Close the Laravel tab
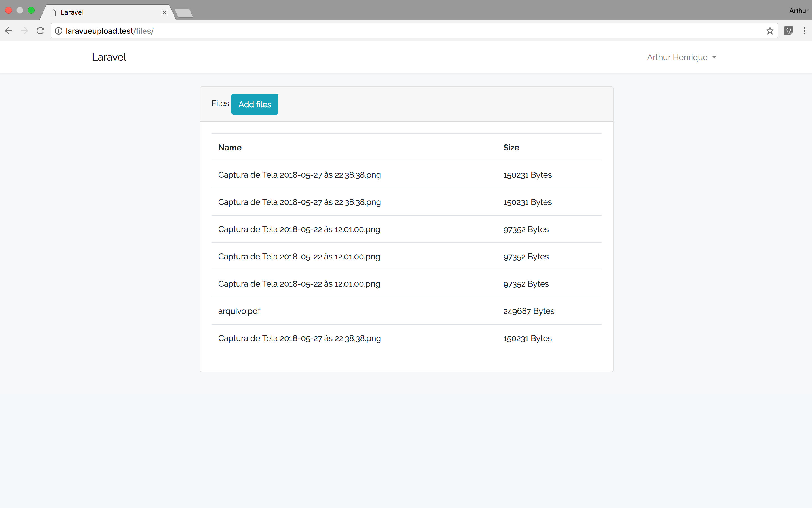Image resolution: width=812 pixels, height=508 pixels. (x=164, y=12)
